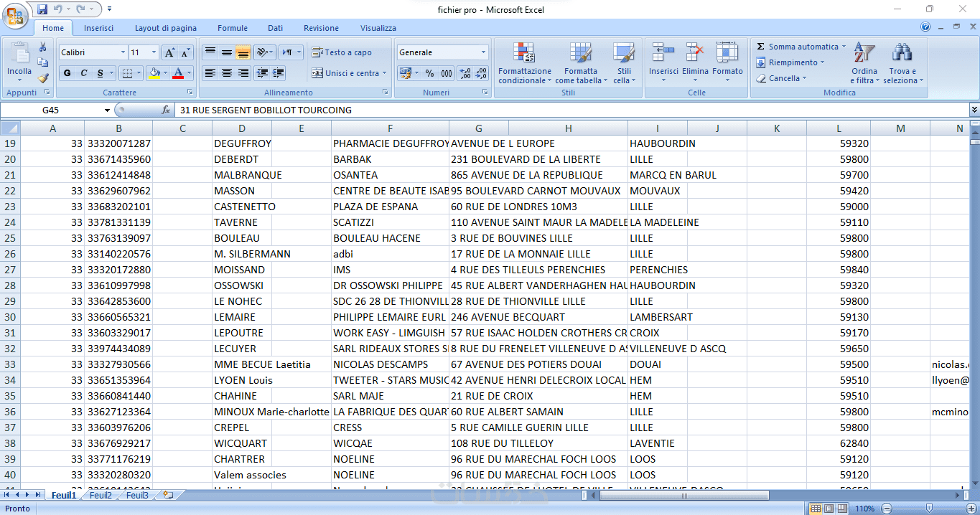Screen dimensions: 980x515
Task: Toggle italic C formatting
Action: [x=83, y=73]
